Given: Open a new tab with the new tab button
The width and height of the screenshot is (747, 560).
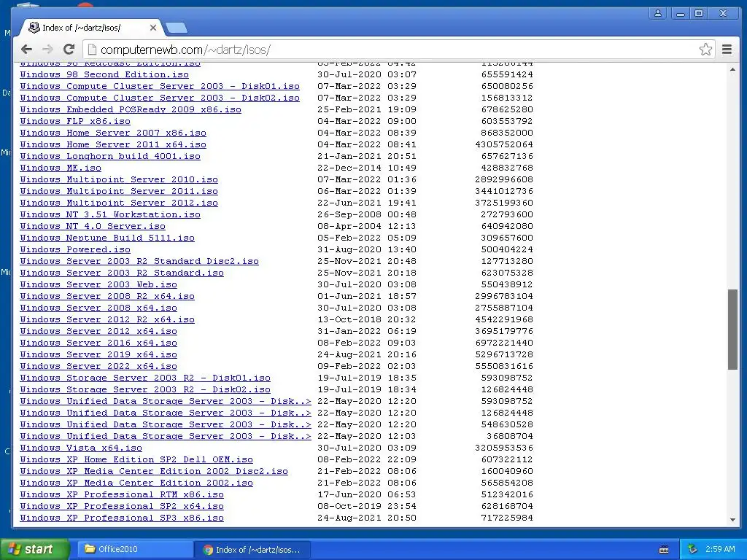Looking at the screenshot, I should [177, 28].
